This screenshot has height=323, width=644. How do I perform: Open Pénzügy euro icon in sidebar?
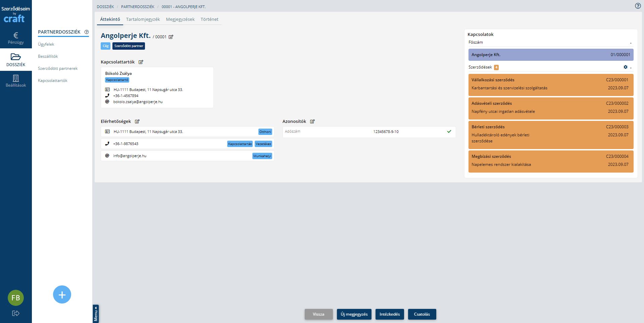(x=16, y=35)
